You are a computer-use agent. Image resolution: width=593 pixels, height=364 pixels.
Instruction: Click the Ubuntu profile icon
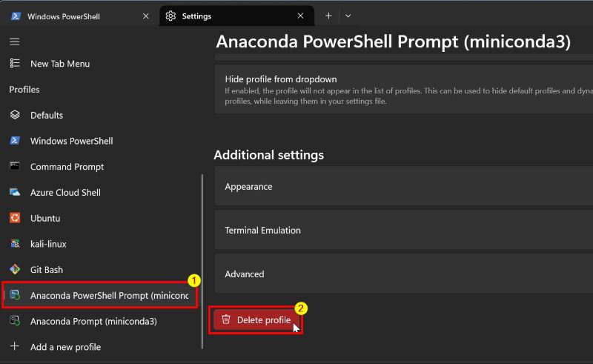pyautogui.click(x=14, y=218)
